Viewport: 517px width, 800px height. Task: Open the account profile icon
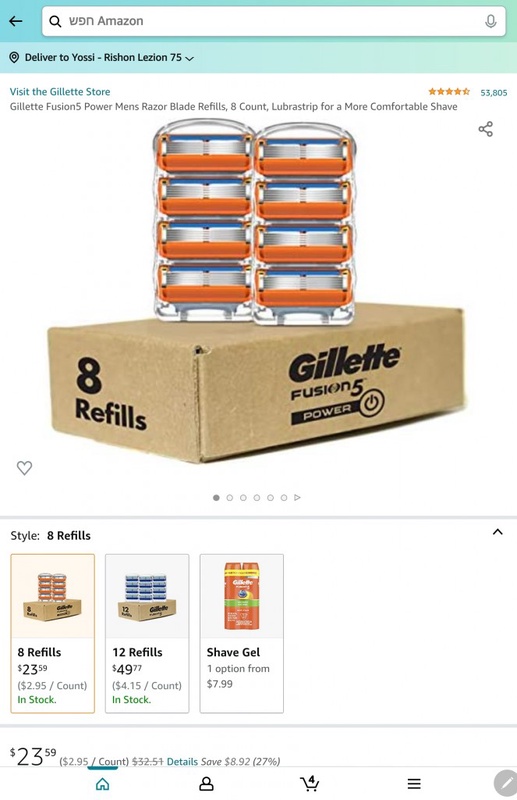coord(206,784)
